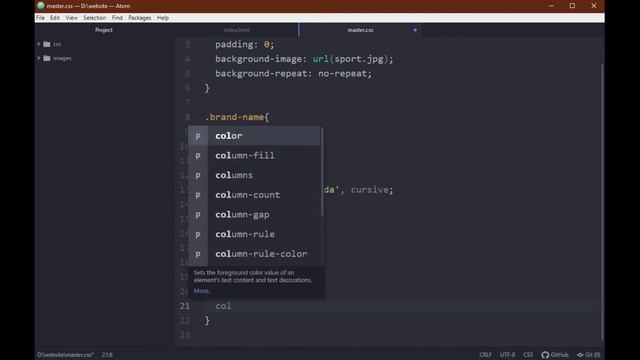640x360 pixels.
Task: Select the css folder icon
Action: [x=47, y=44]
